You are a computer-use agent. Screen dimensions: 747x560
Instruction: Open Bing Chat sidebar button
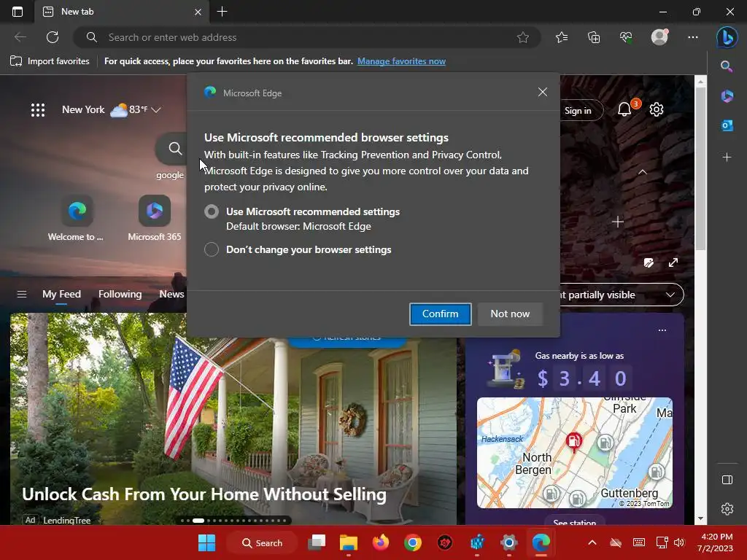(727, 37)
